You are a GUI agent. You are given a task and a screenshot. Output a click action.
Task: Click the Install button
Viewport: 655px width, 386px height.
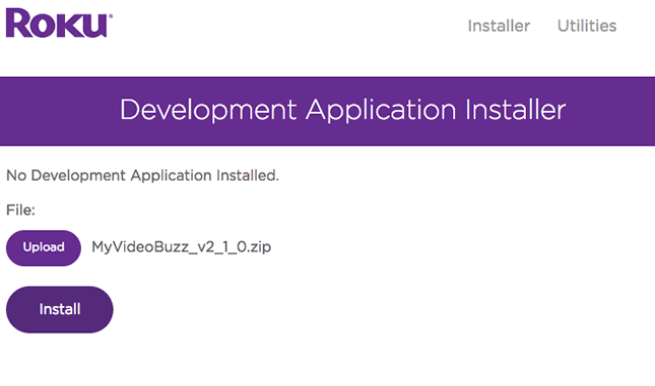(59, 310)
